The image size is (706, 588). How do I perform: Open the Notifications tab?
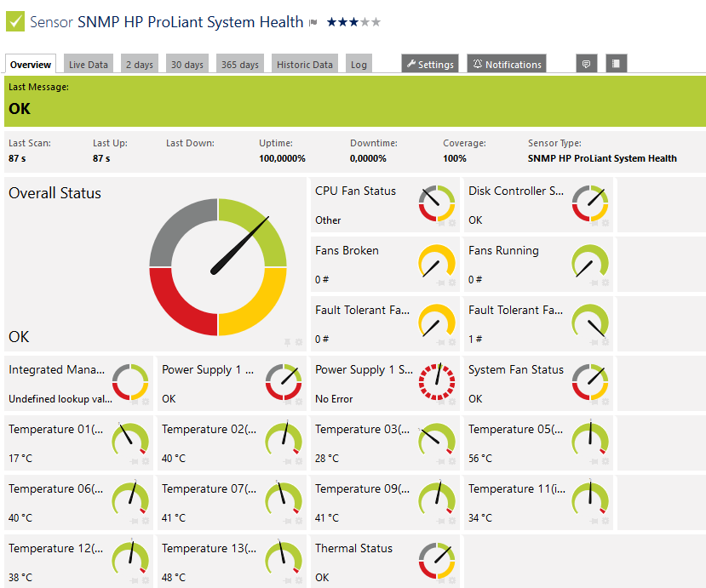pos(507,64)
